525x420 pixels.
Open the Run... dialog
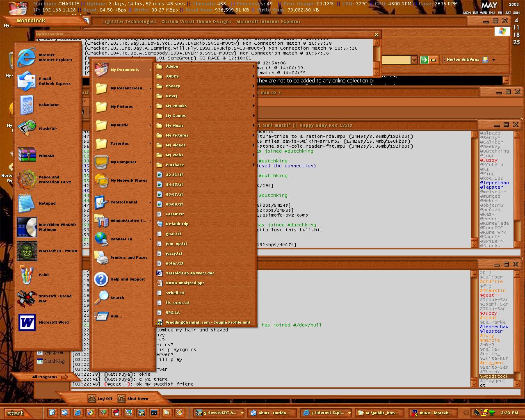[x=123, y=316]
